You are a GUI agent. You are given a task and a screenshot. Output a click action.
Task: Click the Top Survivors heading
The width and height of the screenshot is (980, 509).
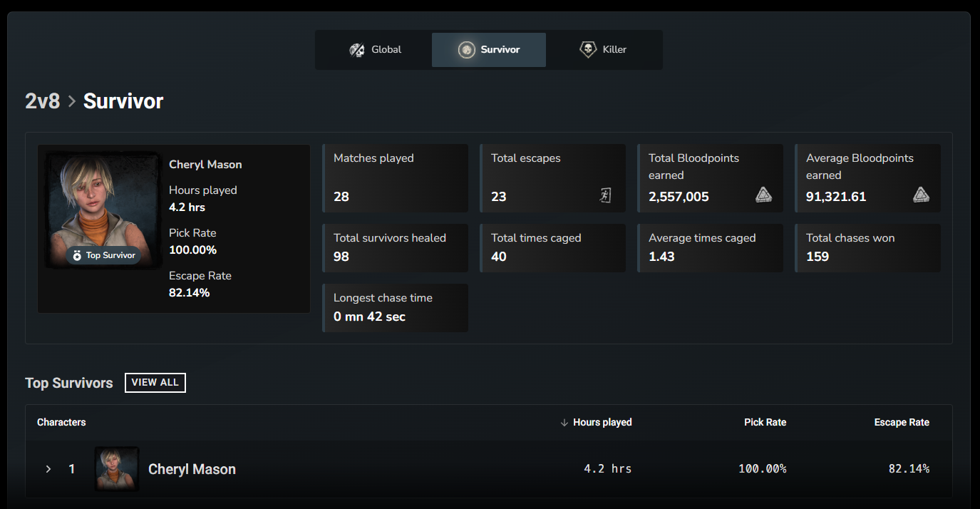(69, 383)
